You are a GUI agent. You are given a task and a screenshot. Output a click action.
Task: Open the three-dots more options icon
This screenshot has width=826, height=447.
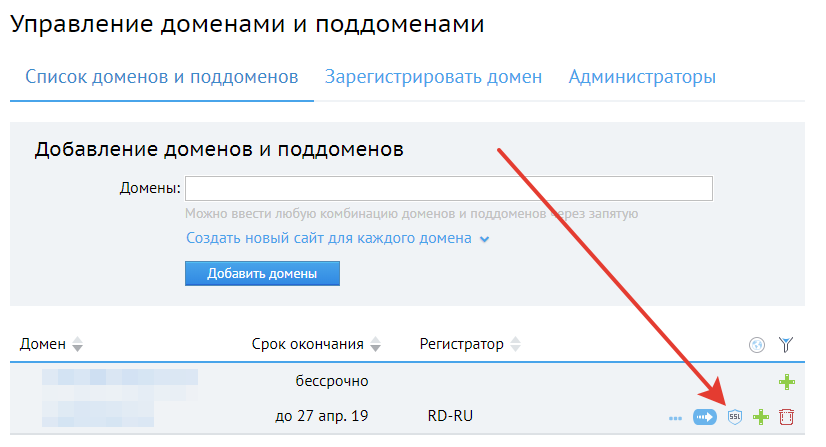point(675,416)
